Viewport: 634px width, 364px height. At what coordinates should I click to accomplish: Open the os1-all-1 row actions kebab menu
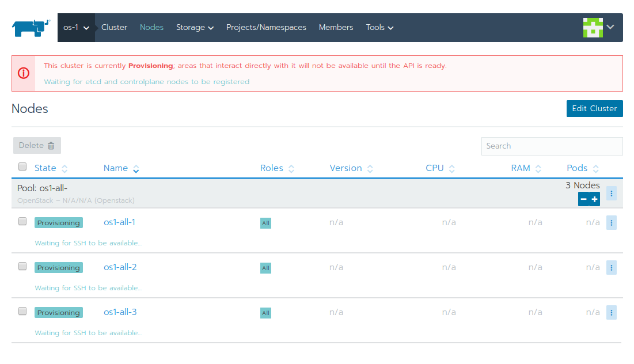pyautogui.click(x=611, y=222)
